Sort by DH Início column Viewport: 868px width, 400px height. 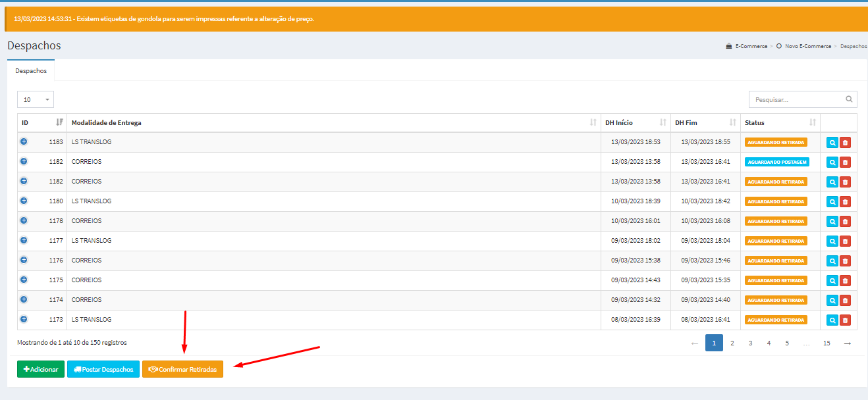pyautogui.click(x=636, y=123)
